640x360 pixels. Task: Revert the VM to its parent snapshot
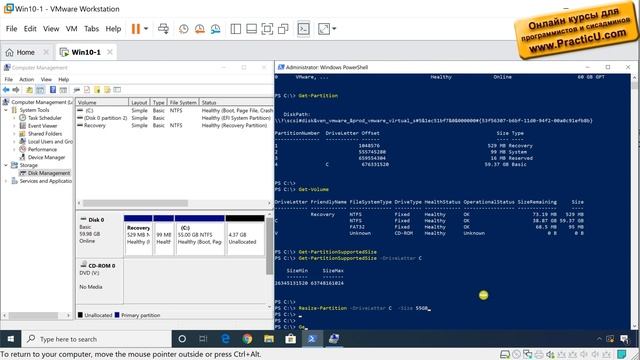click(x=200, y=29)
